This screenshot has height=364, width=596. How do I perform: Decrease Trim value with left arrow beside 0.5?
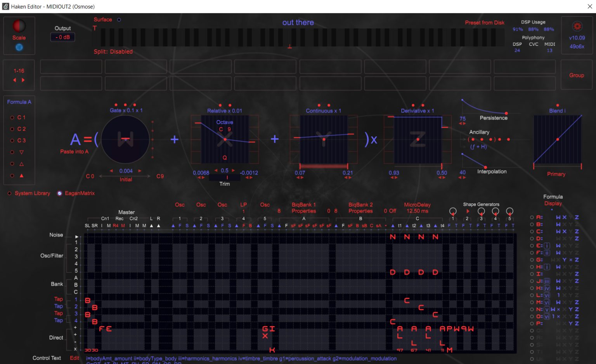click(x=217, y=170)
